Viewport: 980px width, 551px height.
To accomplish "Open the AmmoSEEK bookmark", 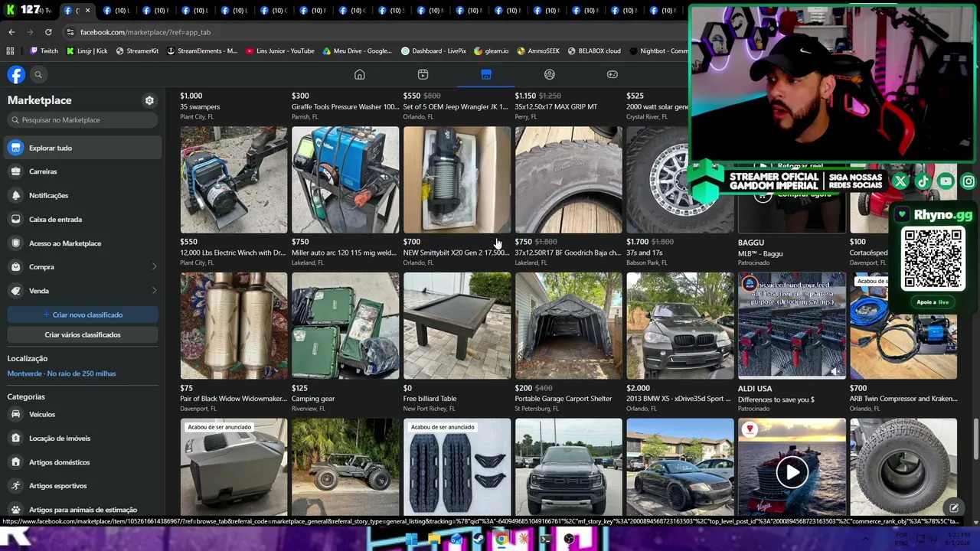I will (538, 51).
